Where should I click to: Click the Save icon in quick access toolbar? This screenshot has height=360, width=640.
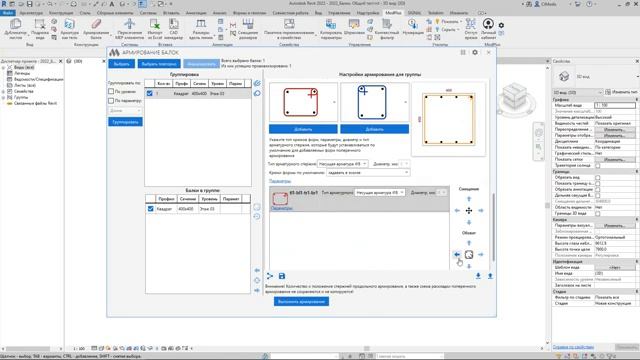[29, 4]
